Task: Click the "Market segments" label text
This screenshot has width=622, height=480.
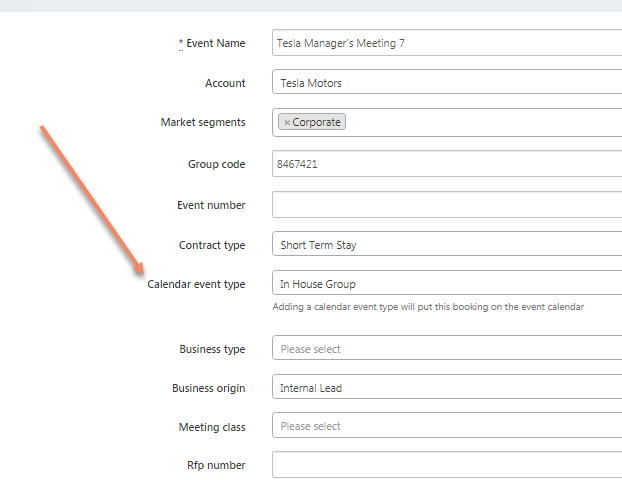Action: [x=203, y=122]
